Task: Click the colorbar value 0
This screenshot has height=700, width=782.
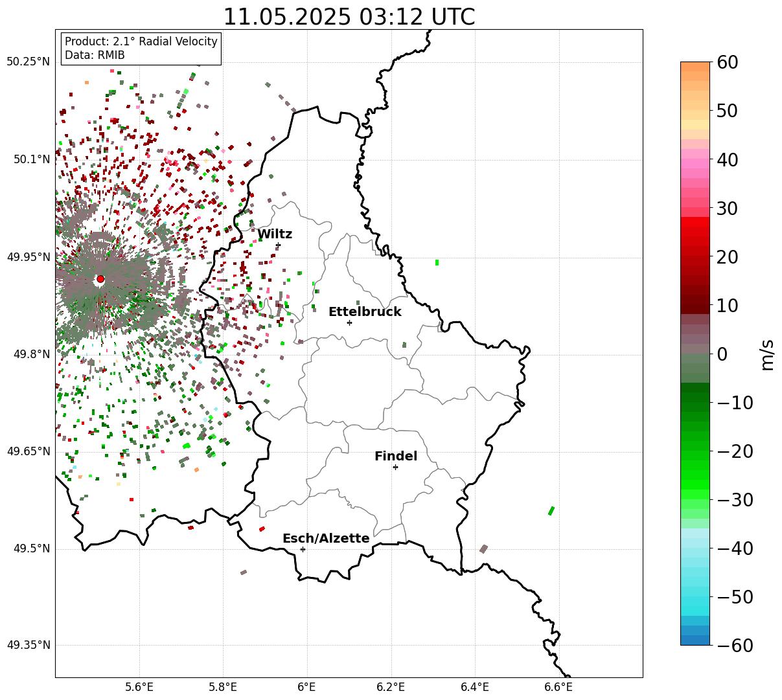Action: coord(722,354)
